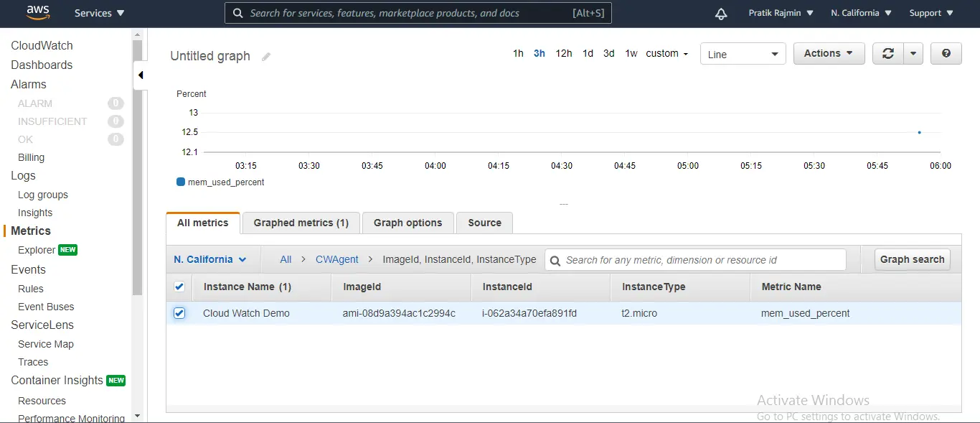
Task: Switch to the Graphed metrics (1) tab
Action: [301, 223]
